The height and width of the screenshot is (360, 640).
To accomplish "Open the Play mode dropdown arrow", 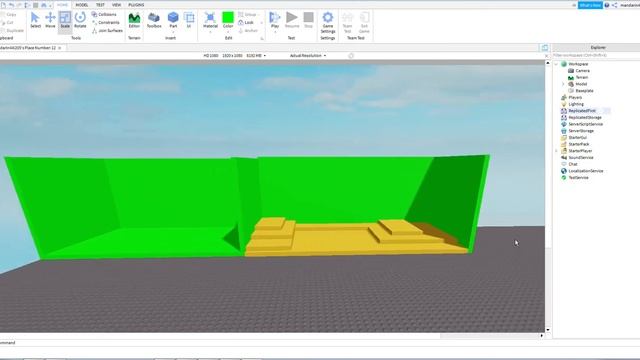I will click(x=275, y=31).
